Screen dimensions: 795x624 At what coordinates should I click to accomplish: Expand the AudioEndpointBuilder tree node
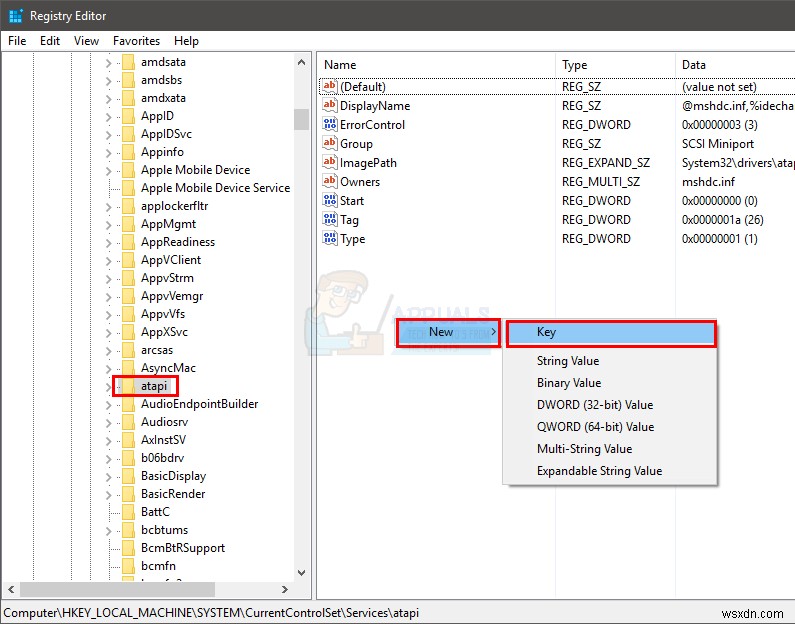coord(108,404)
